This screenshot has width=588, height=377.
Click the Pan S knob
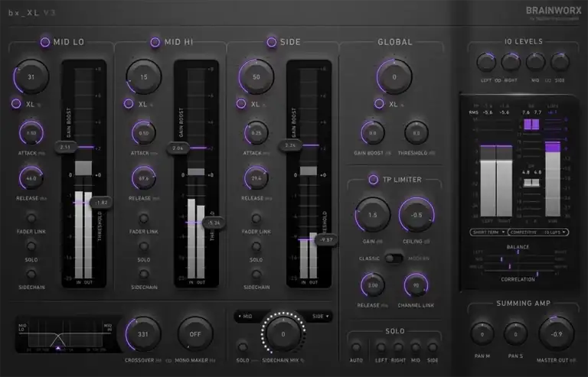coord(515,334)
